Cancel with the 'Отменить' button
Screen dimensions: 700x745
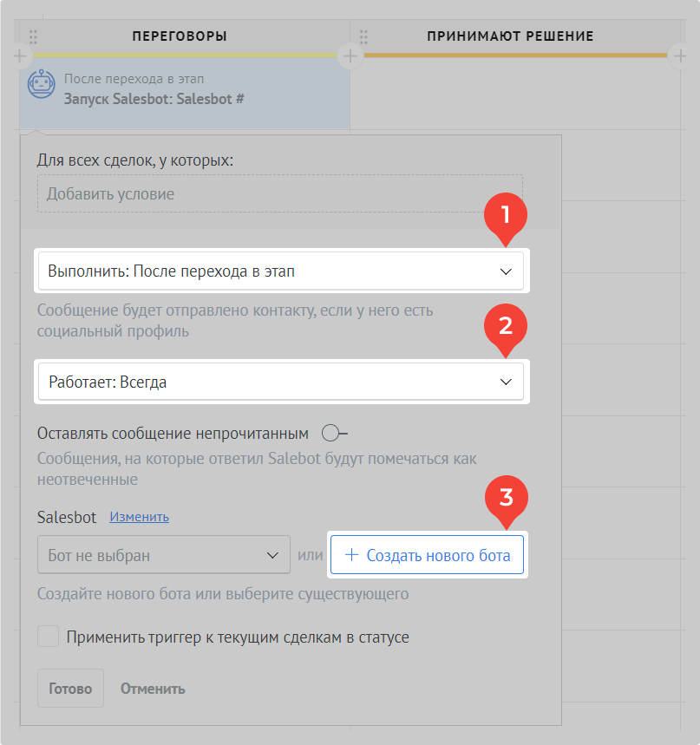(x=153, y=689)
